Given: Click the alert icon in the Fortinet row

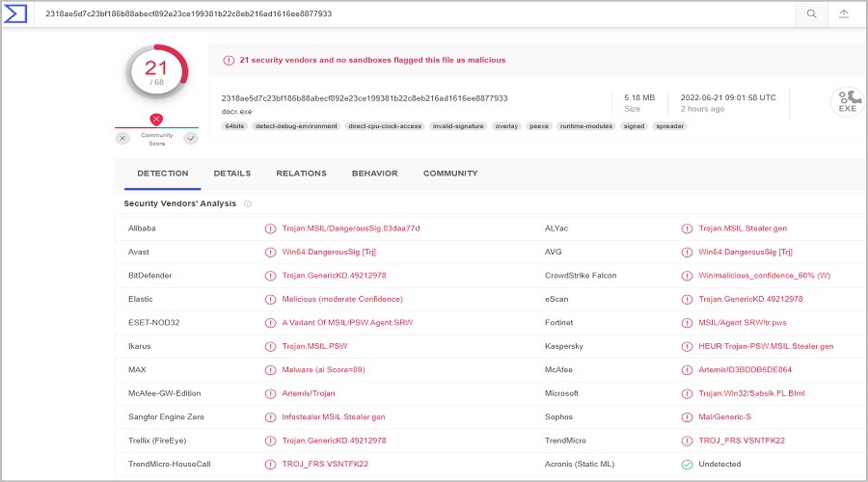Looking at the screenshot, I should tap(687, 323).
